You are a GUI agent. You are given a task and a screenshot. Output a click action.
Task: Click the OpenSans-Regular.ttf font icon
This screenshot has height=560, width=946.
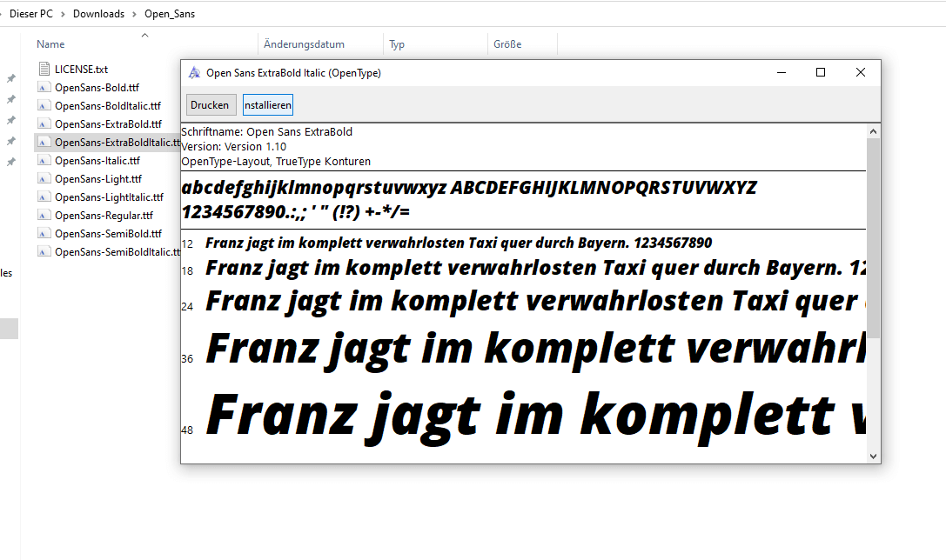tap(44, 215)
